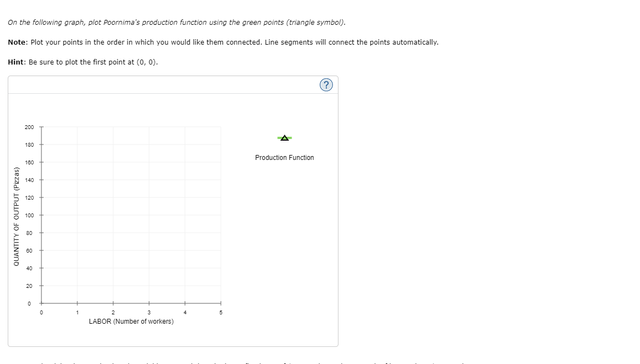Click the top gridline of the graph
The width and height of the screenshot is (640, 364).
(x=131, y=126)
